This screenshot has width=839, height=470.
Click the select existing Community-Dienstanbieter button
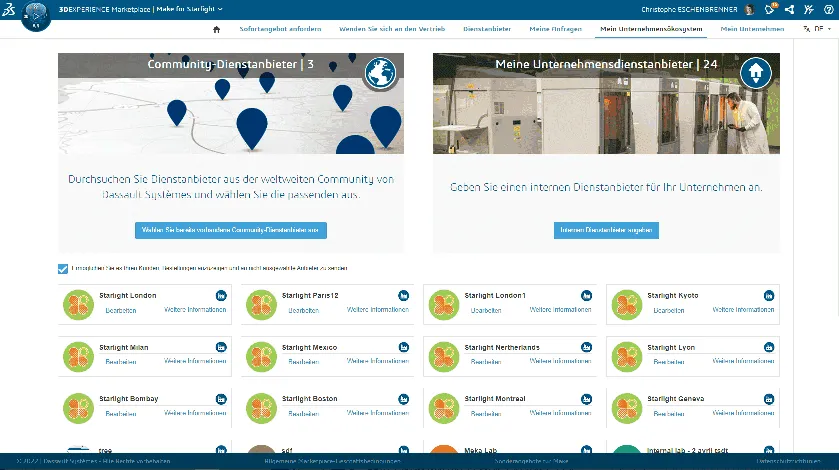click(x=231, y=230)
